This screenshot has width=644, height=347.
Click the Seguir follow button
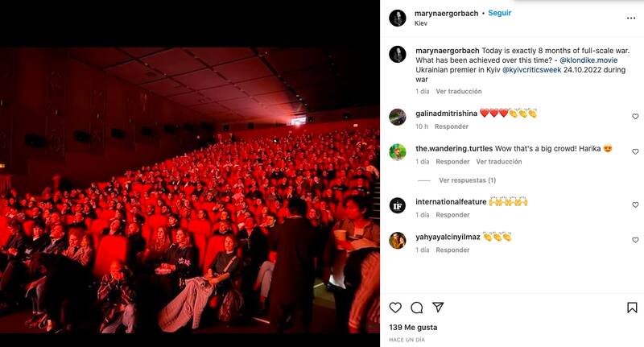tap(499, 13)
